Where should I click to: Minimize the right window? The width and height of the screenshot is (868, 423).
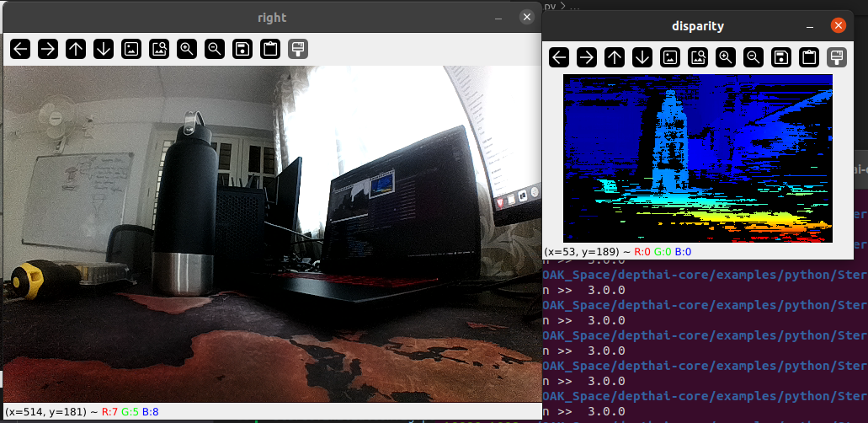click(x=498, y=17)
